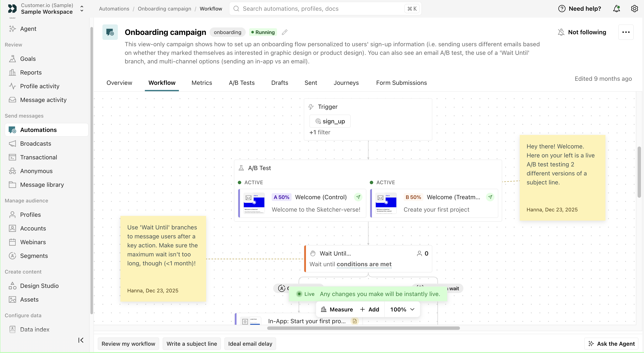Click the sticky note about Wait Until branches
Screen dimensions: 644x353
coord(163,259)
